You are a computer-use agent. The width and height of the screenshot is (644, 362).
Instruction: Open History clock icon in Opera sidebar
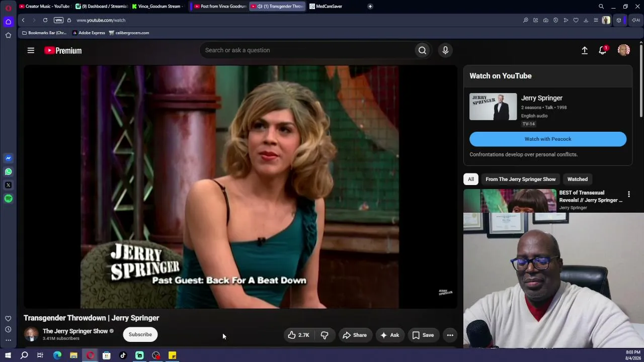click(8, 329)
